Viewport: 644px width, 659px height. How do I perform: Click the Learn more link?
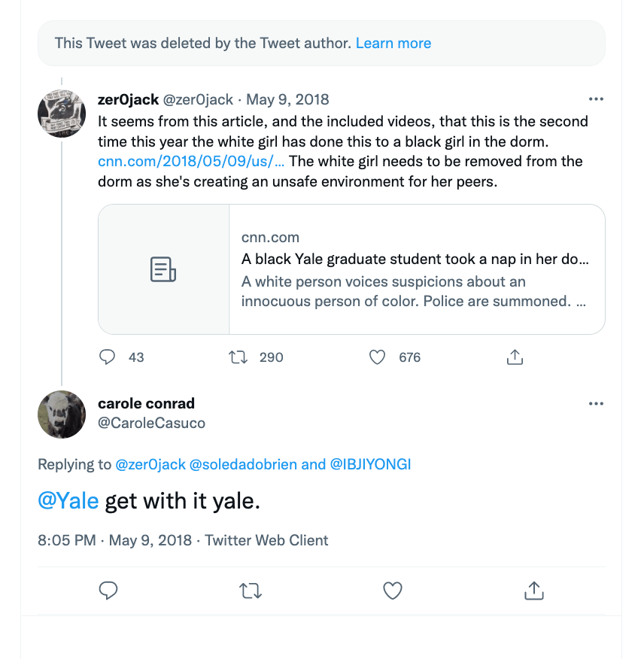(x=393, y=43)
